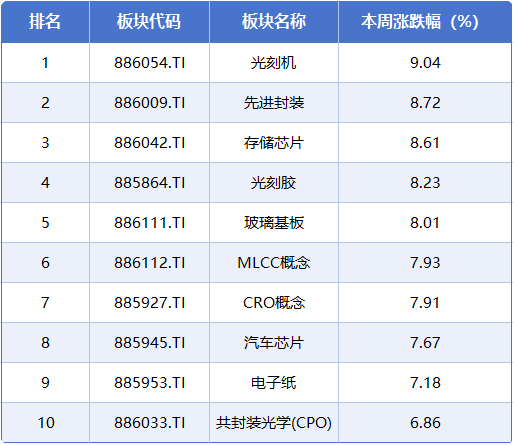The height and width of the screenshot is (445, 514).
Task: Select rank 10 cell in last row
Action: tap(46, 423)
